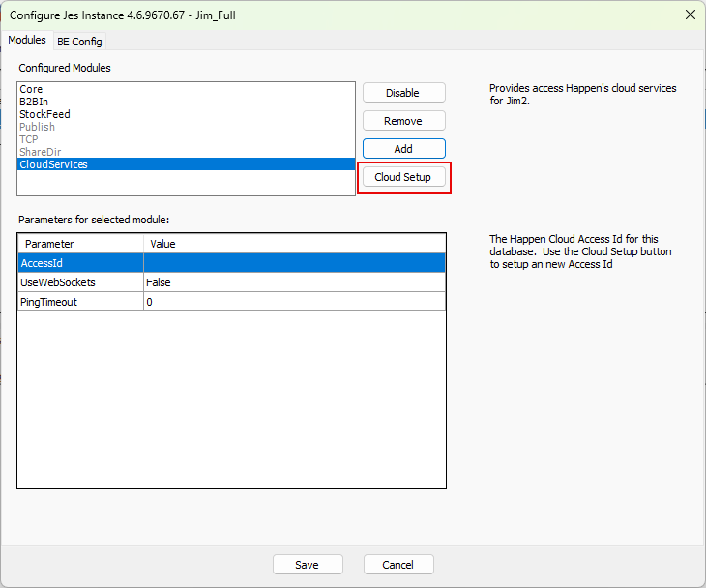Open Cloud Setup
Viewport: 706px width, 588px height.
point(403,178)
